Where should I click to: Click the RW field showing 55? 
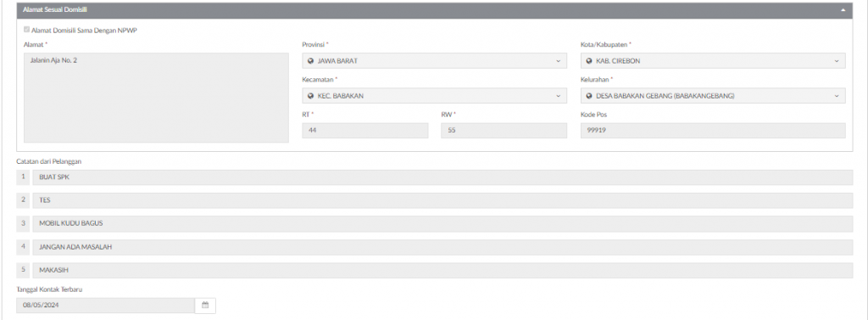[x=504, y=131]
